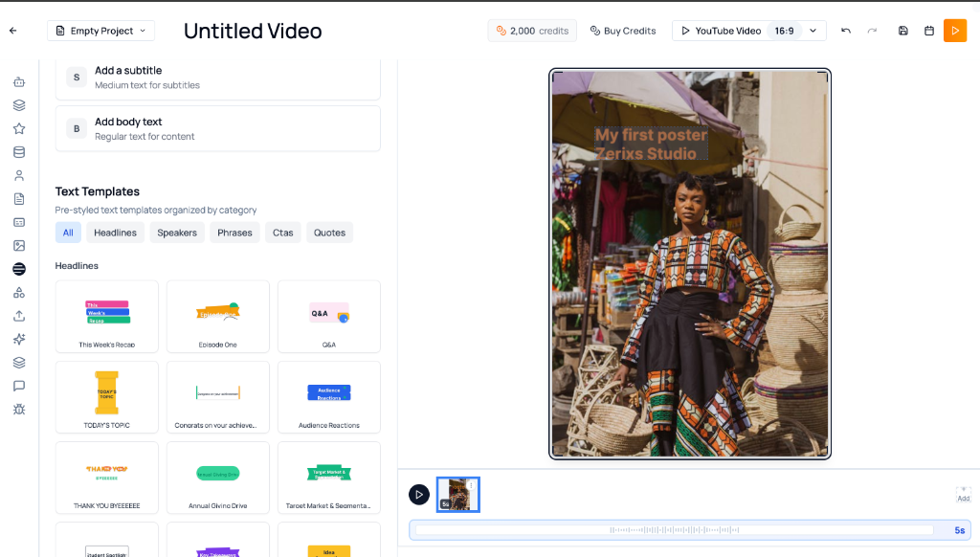Select the Headlines filter chip
The image size is (980, 557).
pyautogui.click(x=115, y=232)
